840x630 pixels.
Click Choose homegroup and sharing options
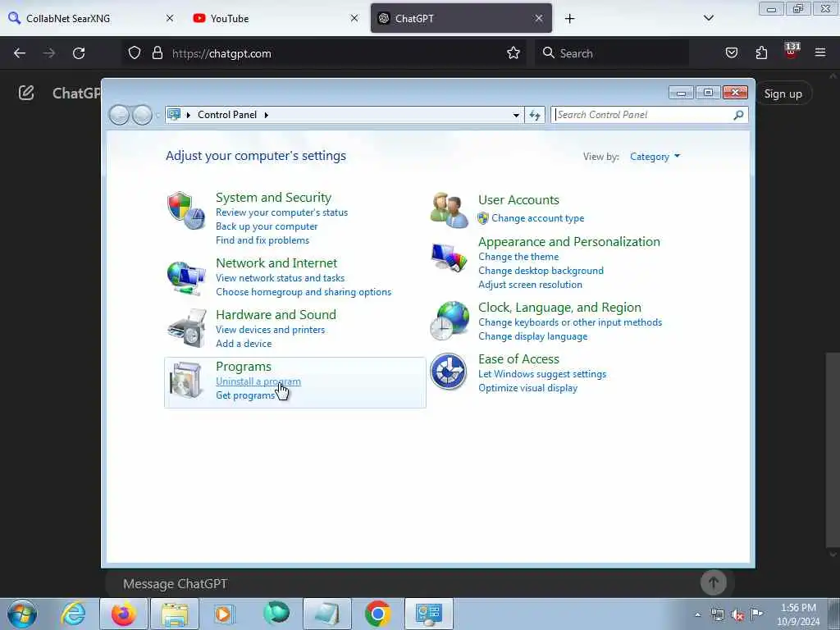304,292
